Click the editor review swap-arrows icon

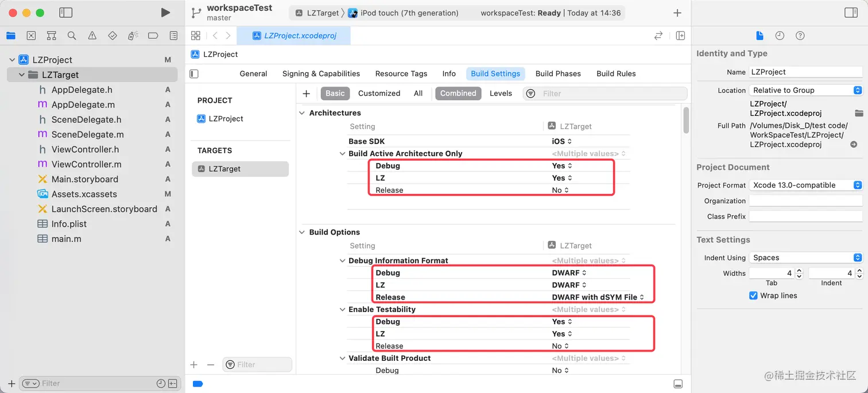(x=658, y=36)
